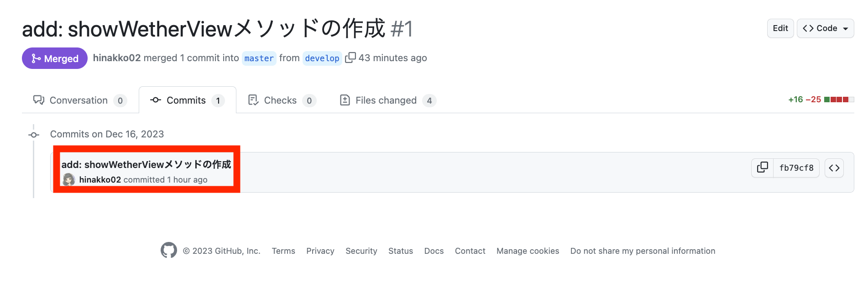This screenshot has width=868, height=283.
Task: Open the master branch link
Action: pos(259,58)
